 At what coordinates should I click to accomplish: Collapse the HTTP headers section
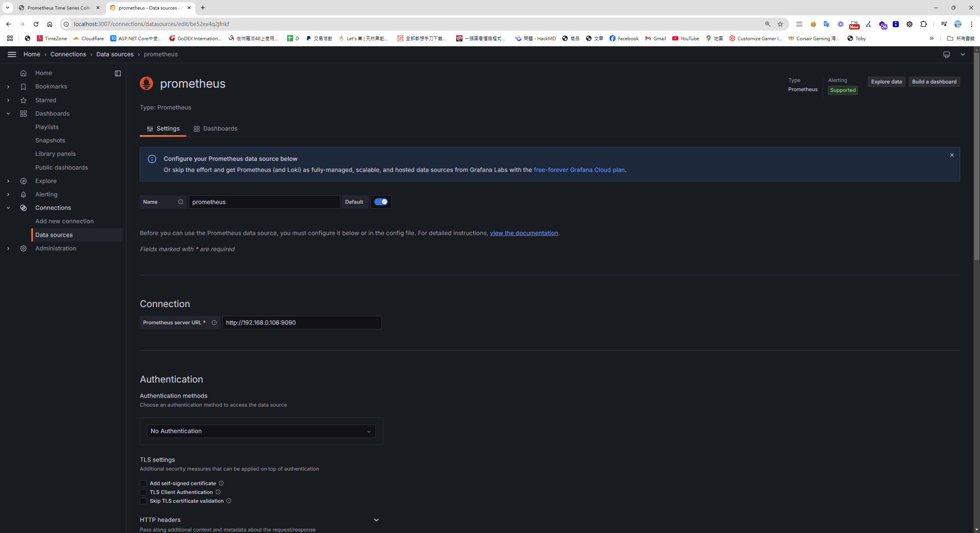click(x=376, y=520)
